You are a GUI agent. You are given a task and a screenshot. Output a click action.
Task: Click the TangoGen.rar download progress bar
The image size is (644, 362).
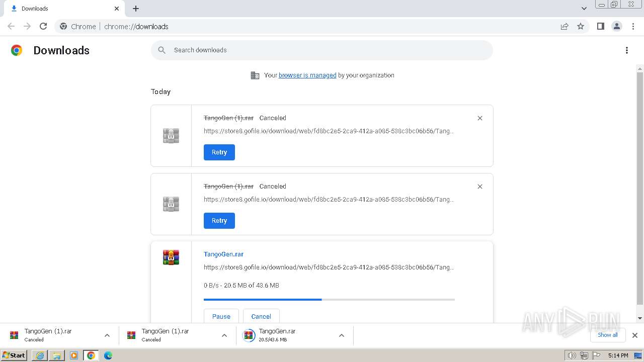tap(329, 300)
